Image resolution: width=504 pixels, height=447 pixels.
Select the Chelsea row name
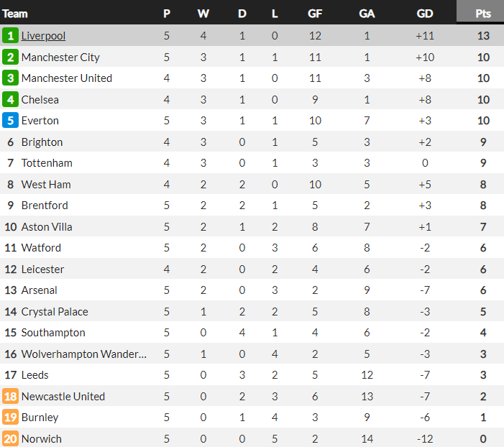click(x=40, y=100)
